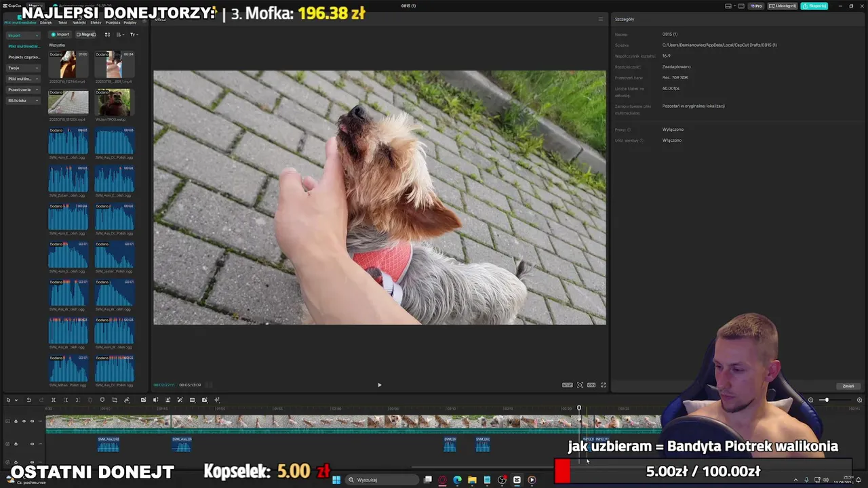
Task: Click the mirror-flip icon in timeline toolbar
Action: pyautogui.click(x=127, y=400)
